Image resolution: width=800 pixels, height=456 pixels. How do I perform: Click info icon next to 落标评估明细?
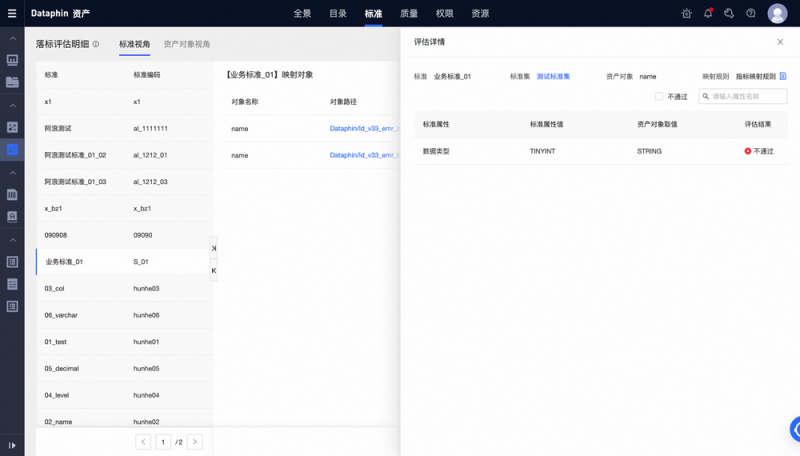click(x=96, y=44)
